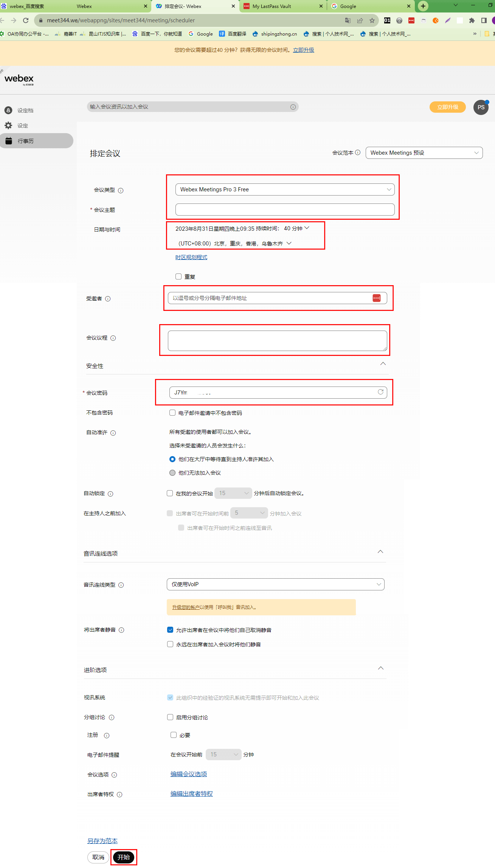Click the 开始 button
Screen dimensions: 495x868
[124, 857]
